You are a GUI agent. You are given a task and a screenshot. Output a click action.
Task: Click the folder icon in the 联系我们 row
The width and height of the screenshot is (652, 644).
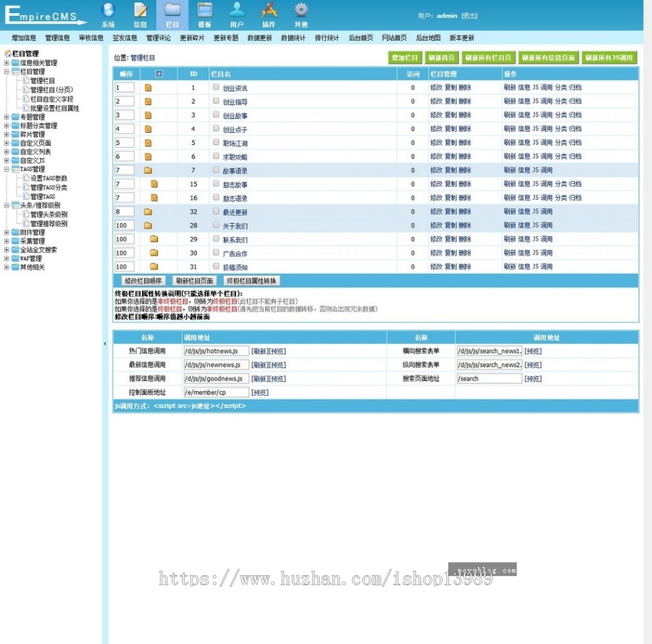point(154,239)
